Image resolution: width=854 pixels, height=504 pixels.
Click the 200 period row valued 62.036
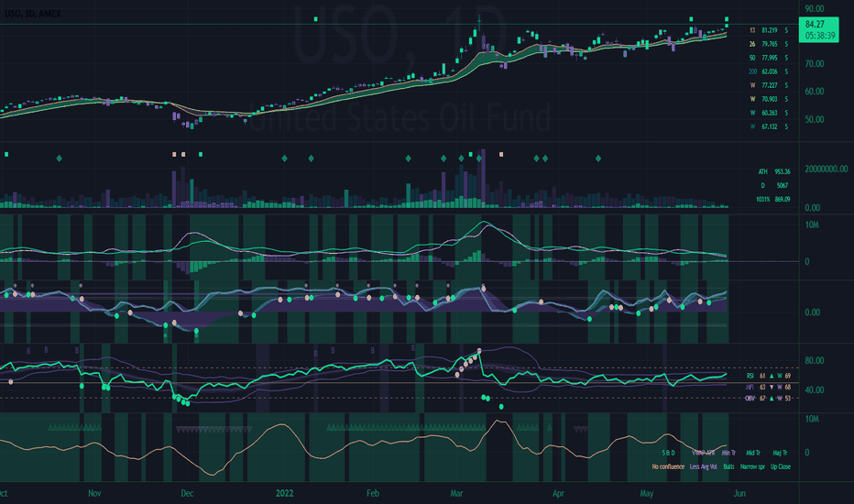pyautogui.click(x=769, y=71)
